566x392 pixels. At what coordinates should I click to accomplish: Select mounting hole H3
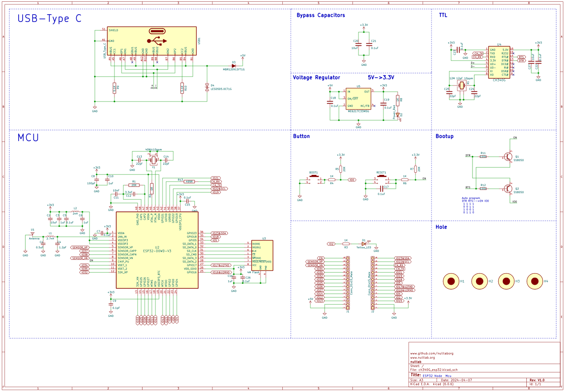coord(507,281)
